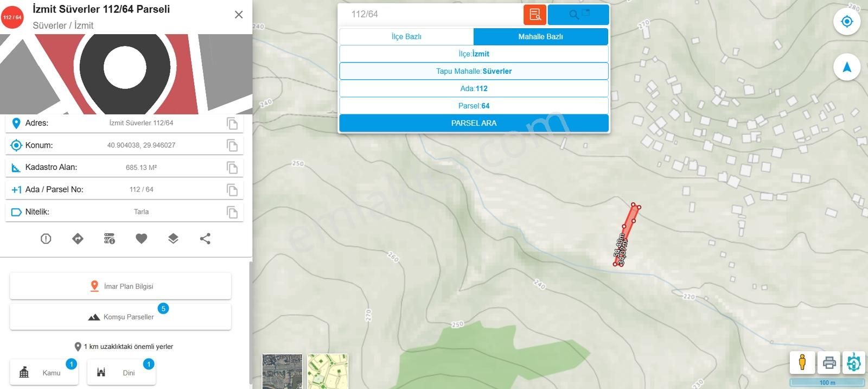Copy the Konum coordinates value
This screenshot has height=389, width=868.
pos(232,145)
